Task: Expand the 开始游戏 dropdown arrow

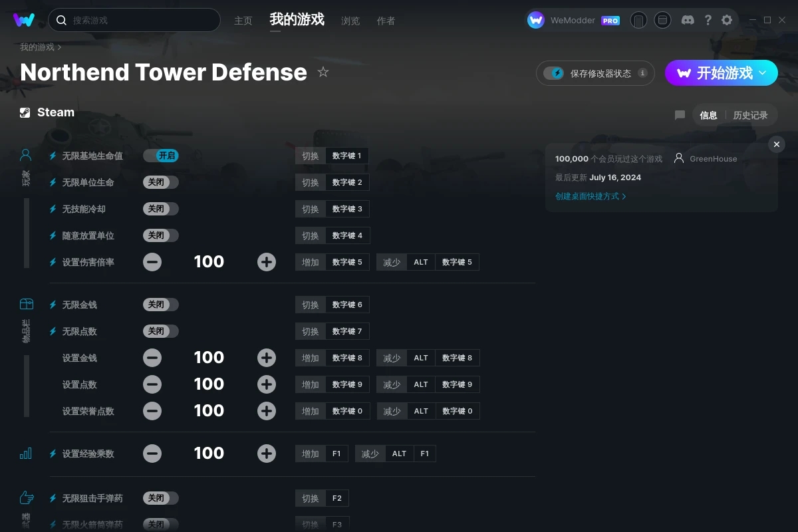Action: tap(763, 72)
